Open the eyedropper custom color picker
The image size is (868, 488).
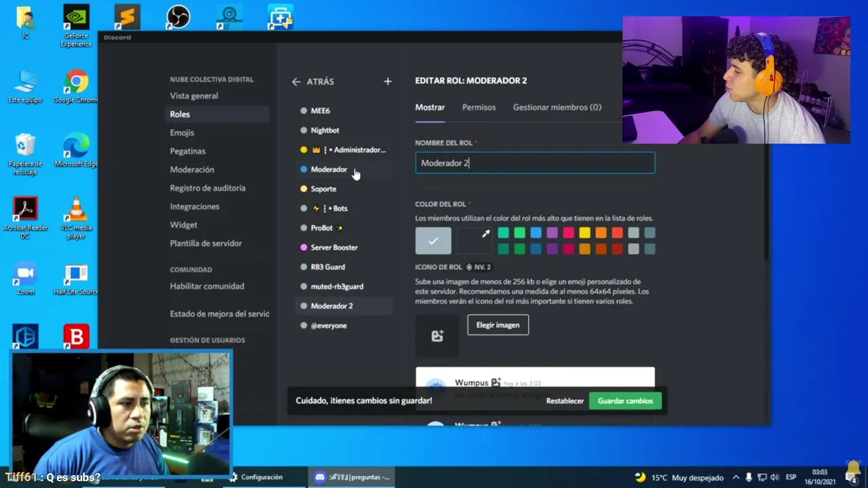coord(473,241)
